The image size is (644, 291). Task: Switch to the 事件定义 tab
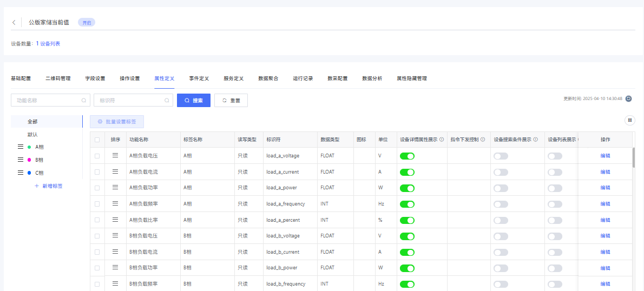[x=199, y=78]
